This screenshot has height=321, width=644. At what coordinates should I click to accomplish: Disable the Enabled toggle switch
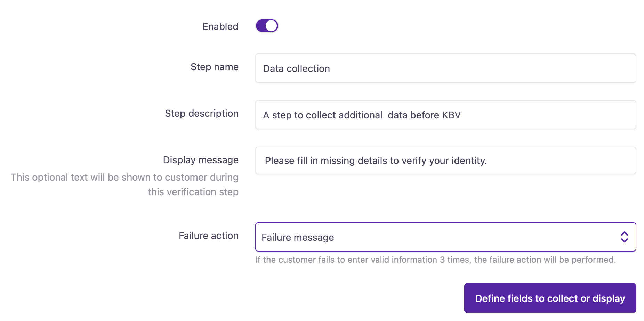267,26
